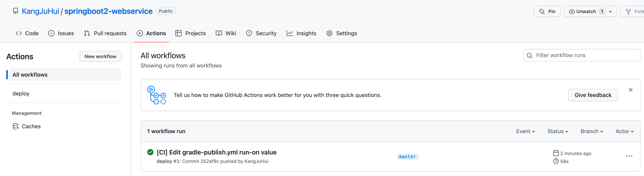Click the Issues circle-dot icon

[51, 33]
